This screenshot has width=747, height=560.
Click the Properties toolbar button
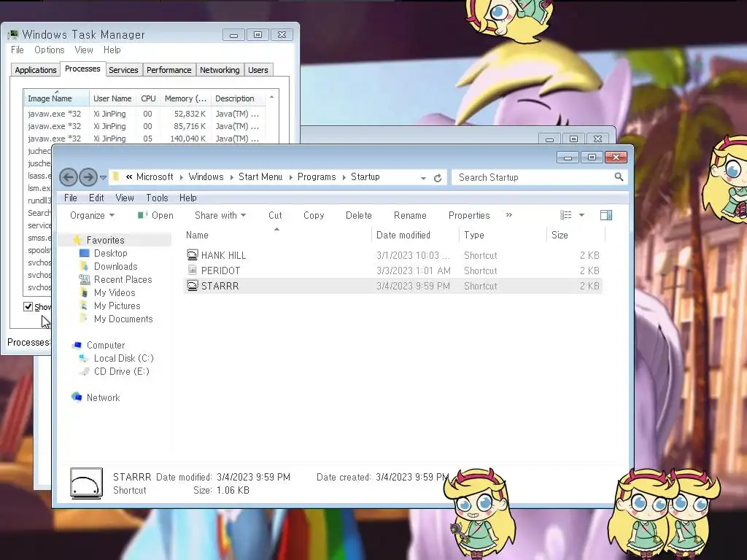coord(469,215)
